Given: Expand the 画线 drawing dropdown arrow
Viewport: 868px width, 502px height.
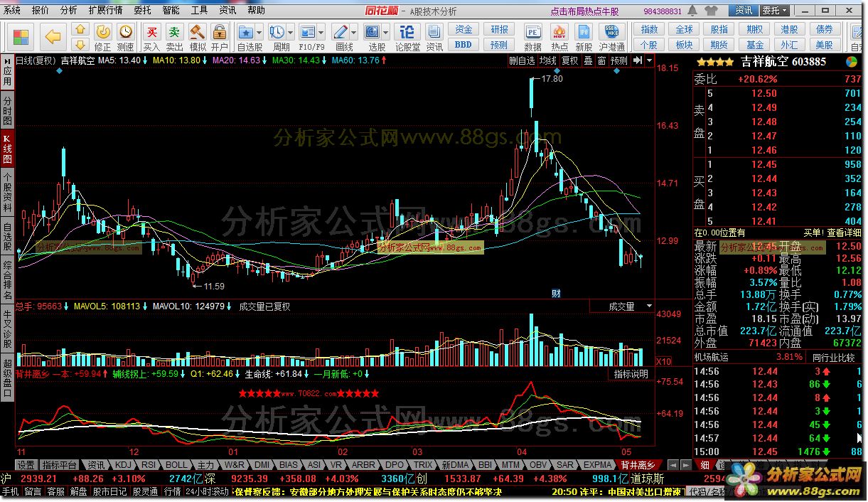Looking at the screenshot, I should coord(354,32).
